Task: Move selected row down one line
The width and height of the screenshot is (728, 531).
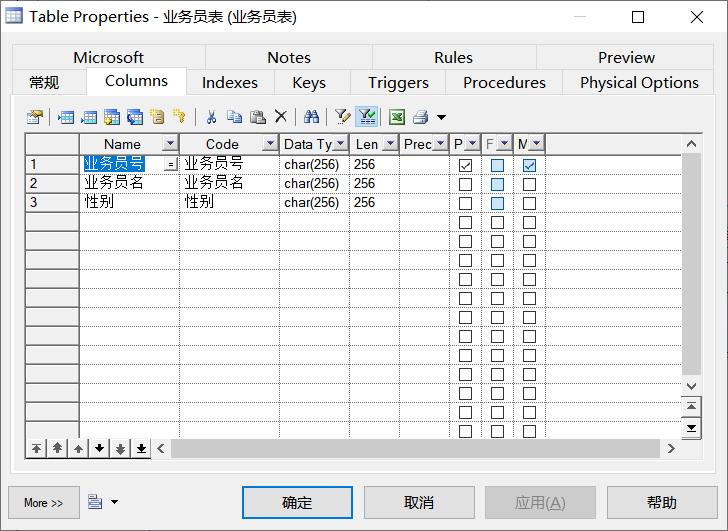Action: tap(99, 448)
